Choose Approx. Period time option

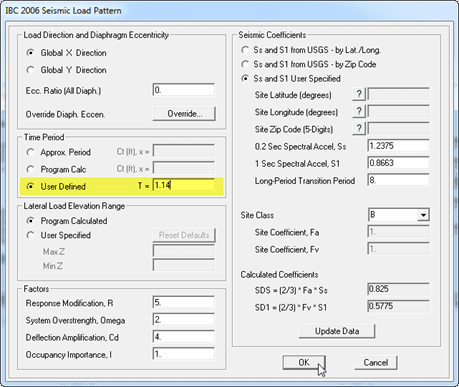coord(31,152)
